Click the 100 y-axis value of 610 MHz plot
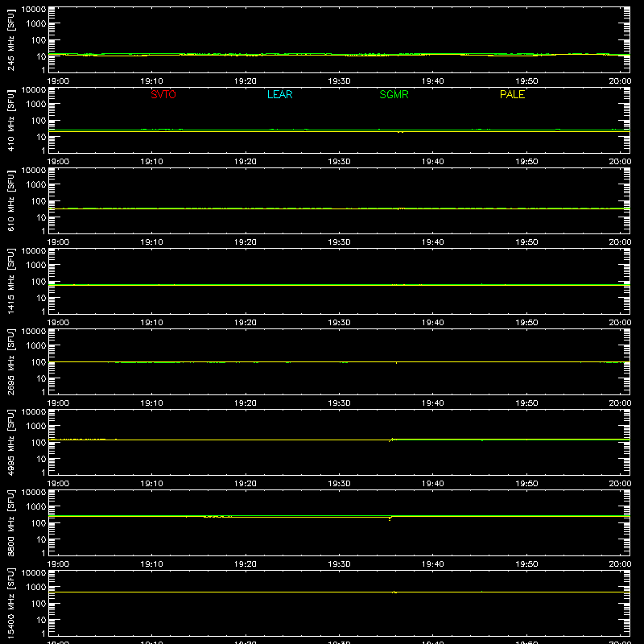The image size is (644, 644). 39,201
